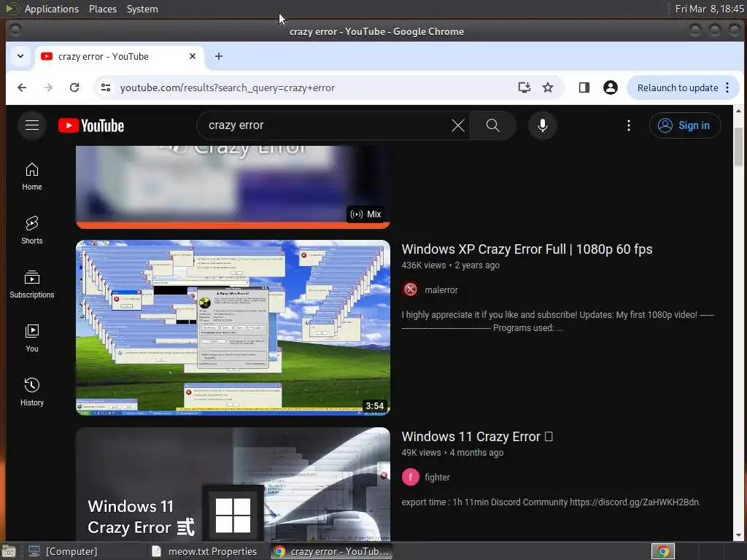Open History from the sidebar
The width and height of the screenshot is (747, 560).
point(32,392)
